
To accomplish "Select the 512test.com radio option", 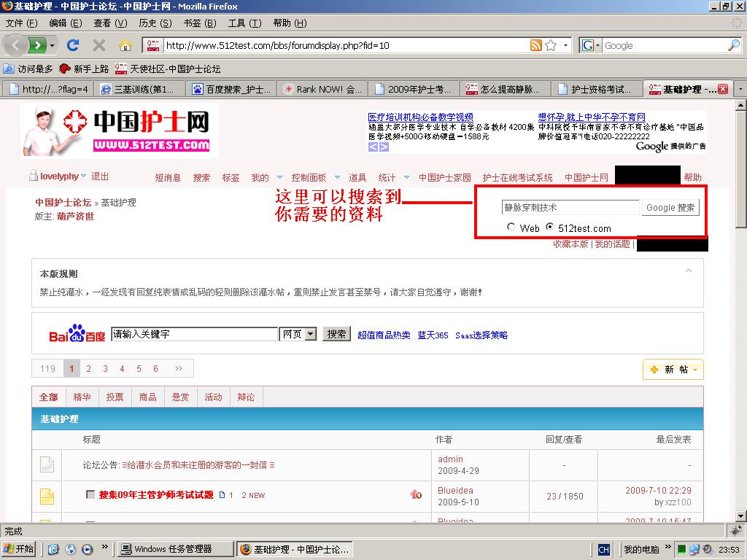I will [549, 227].
